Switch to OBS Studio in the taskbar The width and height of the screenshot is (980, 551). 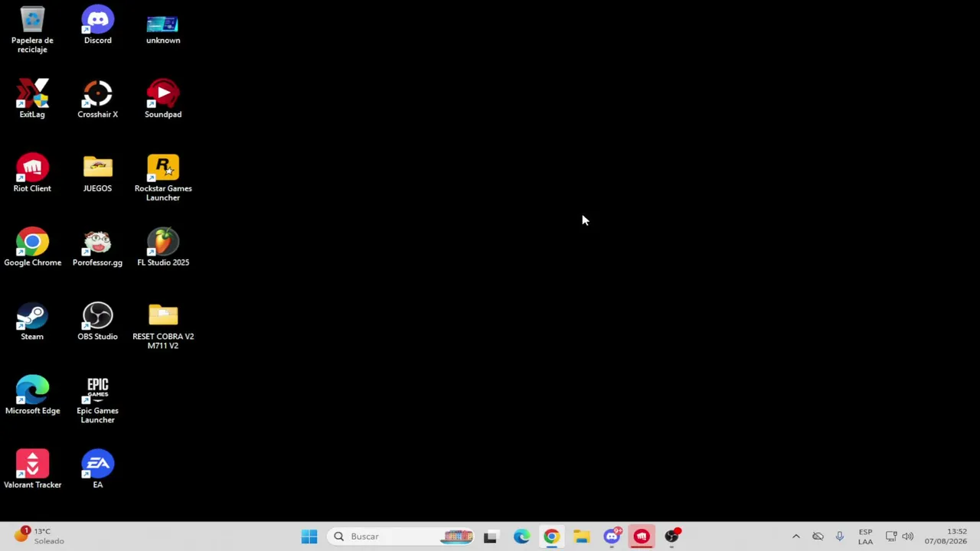tap(671, 536)
